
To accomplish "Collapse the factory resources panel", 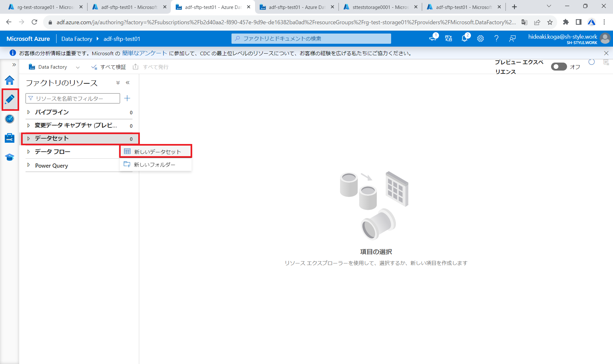I will [128, 83].
